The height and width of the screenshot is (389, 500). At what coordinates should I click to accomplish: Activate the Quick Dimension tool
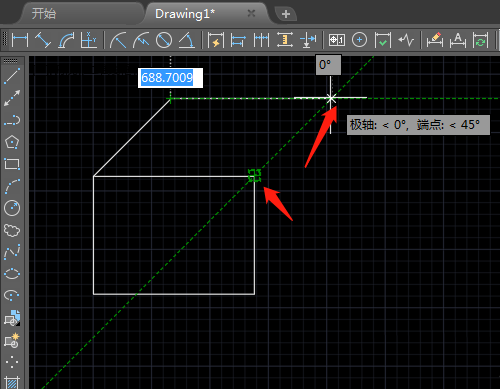click(x=216, y=40)
